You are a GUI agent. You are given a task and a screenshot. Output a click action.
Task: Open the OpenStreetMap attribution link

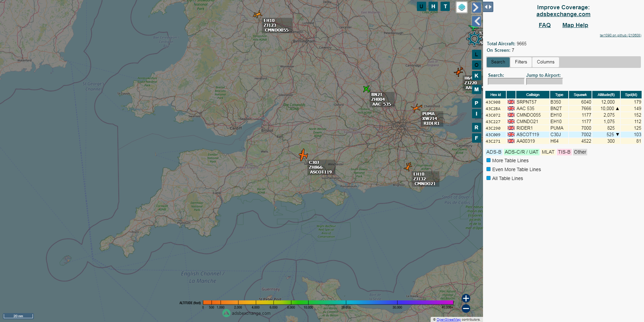[448, 320]
